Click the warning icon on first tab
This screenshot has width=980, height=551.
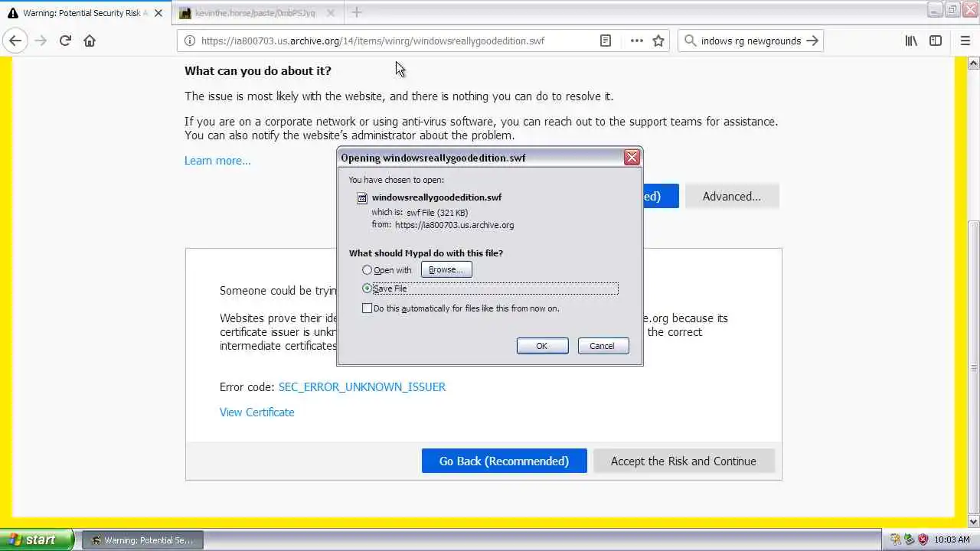(x=12, y=13)
